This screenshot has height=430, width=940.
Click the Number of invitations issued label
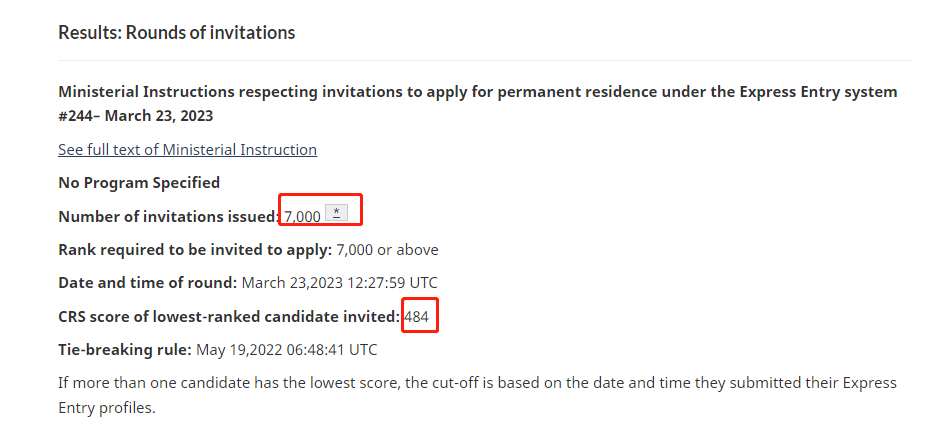pyautogui.click(x=169, y=216)
